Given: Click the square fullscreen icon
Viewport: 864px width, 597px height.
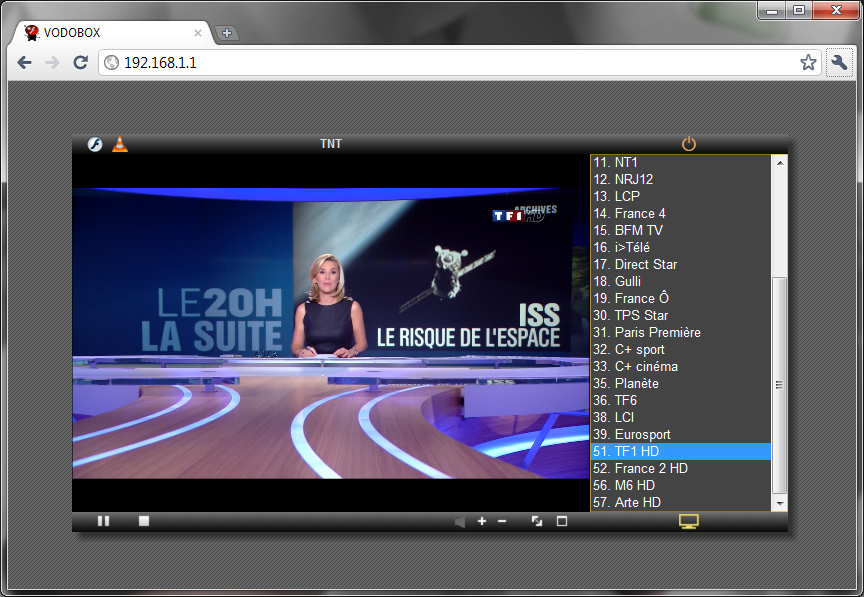Looking at the screenshot, I should coord(562,521).
